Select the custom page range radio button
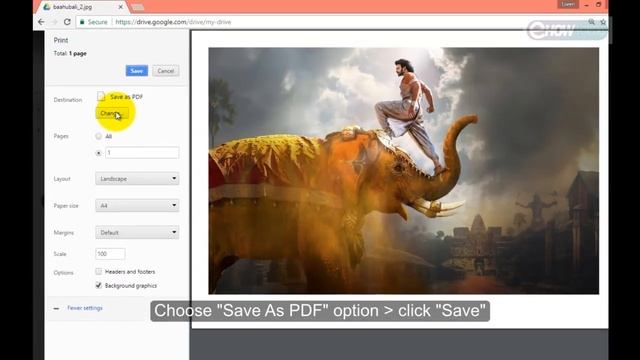This screenshot has width=640, height=360. point(98,153)
